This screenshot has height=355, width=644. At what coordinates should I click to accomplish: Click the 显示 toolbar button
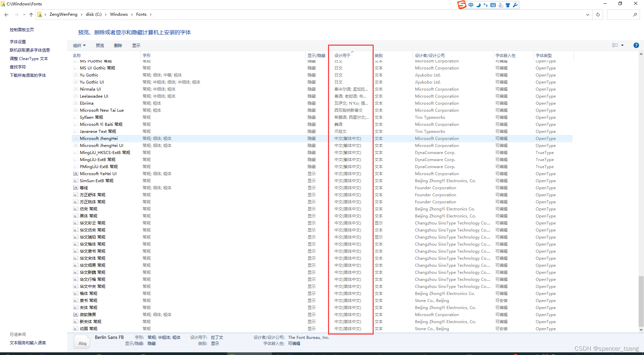click(x=136, y=45)
